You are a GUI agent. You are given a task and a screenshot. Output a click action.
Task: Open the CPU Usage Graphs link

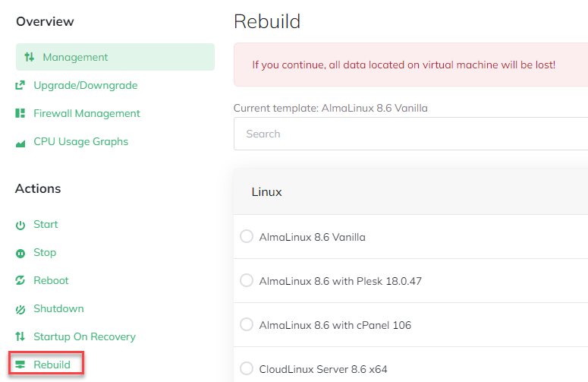80,141
